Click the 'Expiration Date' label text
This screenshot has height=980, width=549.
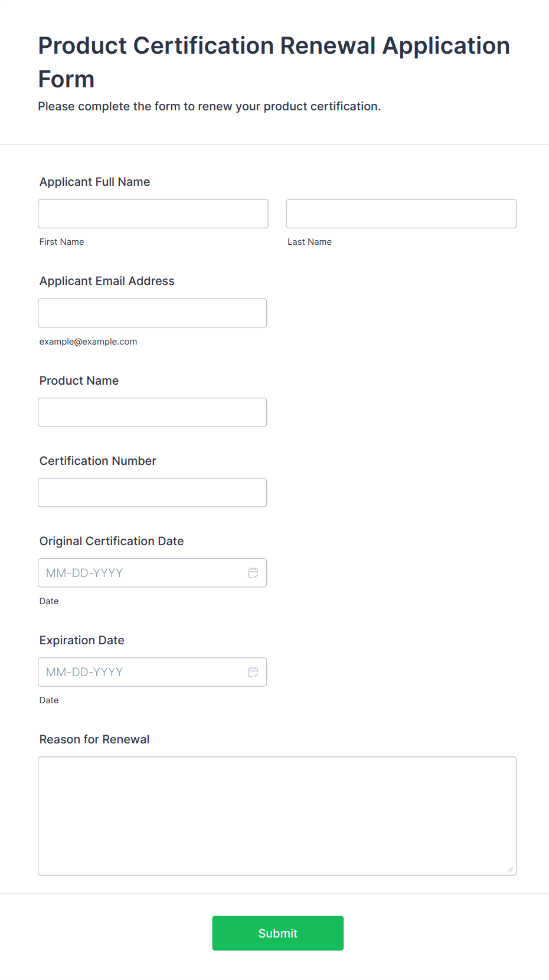point(81,640)
